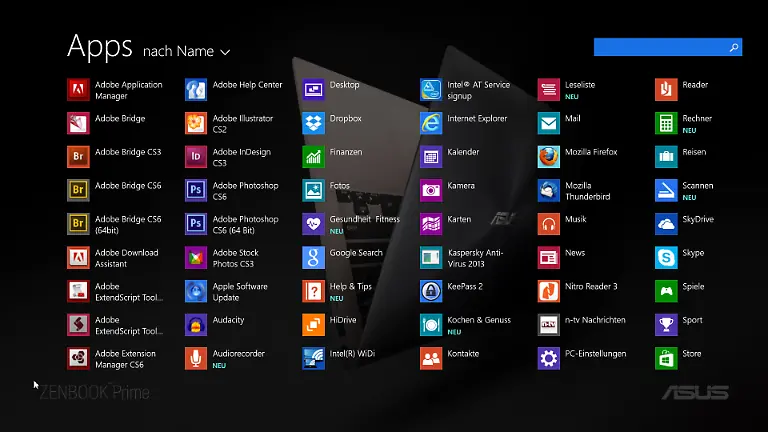Open Adobe Bridge CS3 icon
The width and height of the screenshot is (768, 432).
[x=79, y=157]
